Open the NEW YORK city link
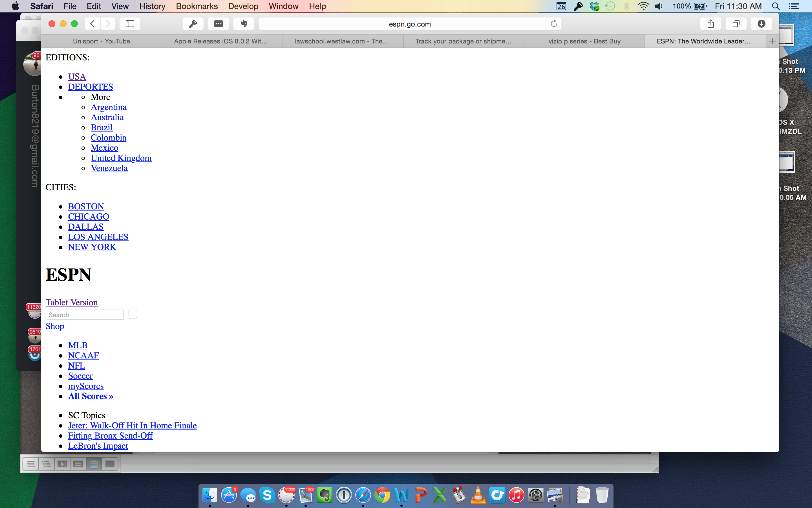The width and height of the screenshot is (812, 508). tap(92, 247)
